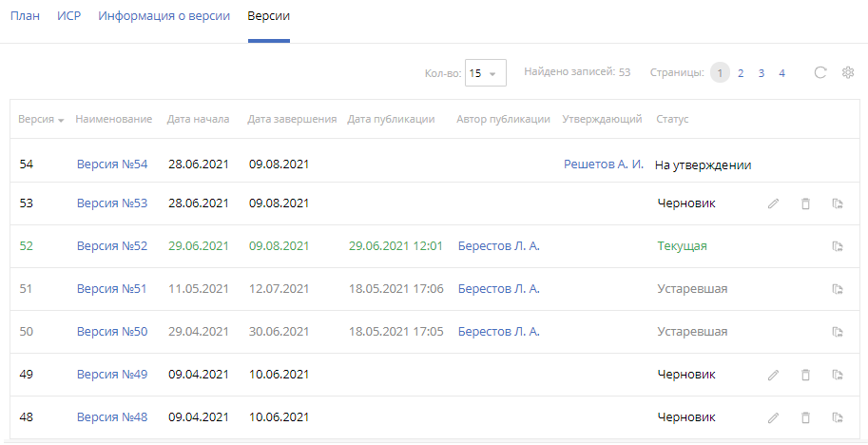Screen dimensions: 868x445
Task: Sort by the Версия column header arrow
Action: tap(61, 120)
